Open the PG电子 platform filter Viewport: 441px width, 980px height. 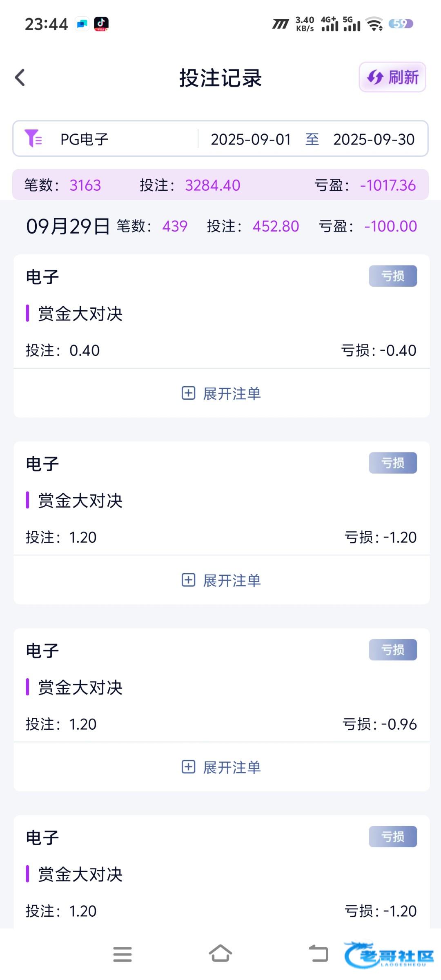[x=84, y=139]
